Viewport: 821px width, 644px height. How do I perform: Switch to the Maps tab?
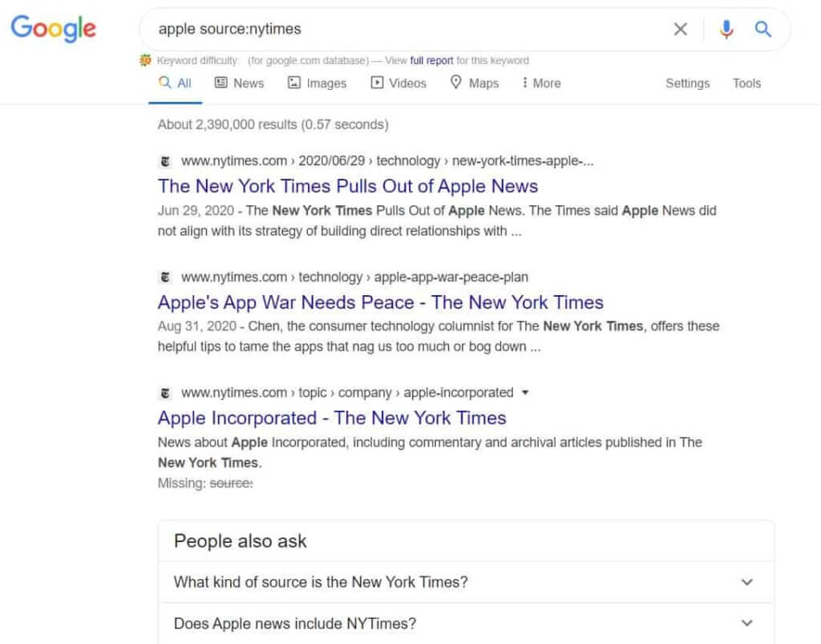475,83
